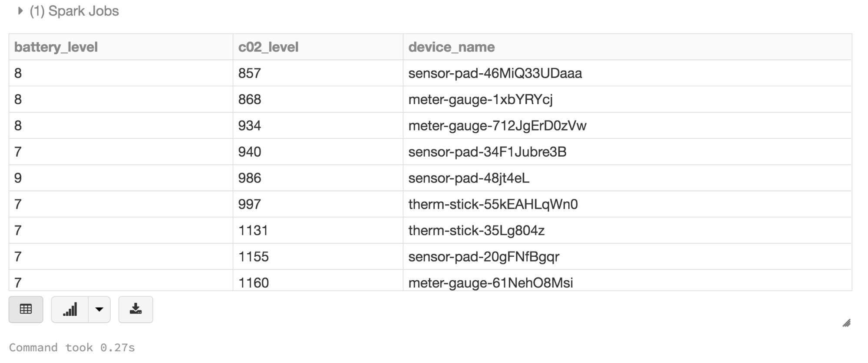This screenshot has height=363, width=868.
Task: Expand the Spark Jobs disclosure triangle
Action: (x=20, y=11)
